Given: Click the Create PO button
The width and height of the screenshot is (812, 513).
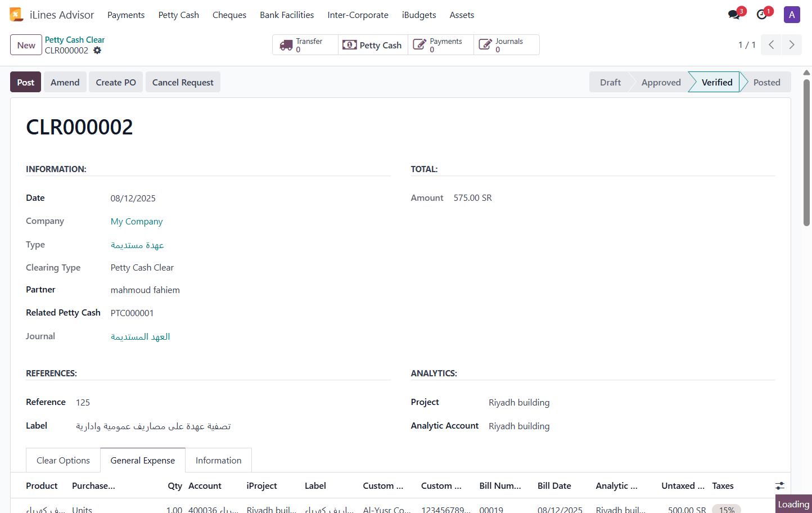Looking at the screenshot, I should coord(116,82).
